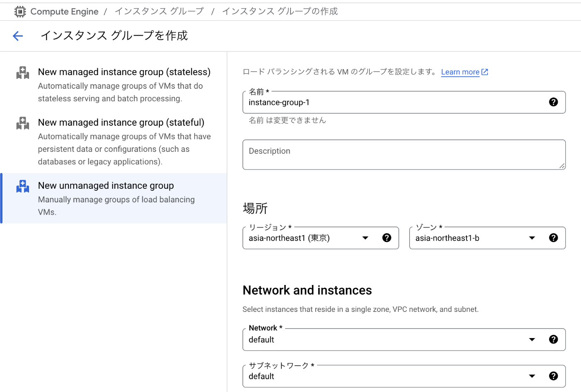Image resolution: width=581 pixels, height=392 pixels.
Task: Click the 場所 section heading
Action: [255, 208]
